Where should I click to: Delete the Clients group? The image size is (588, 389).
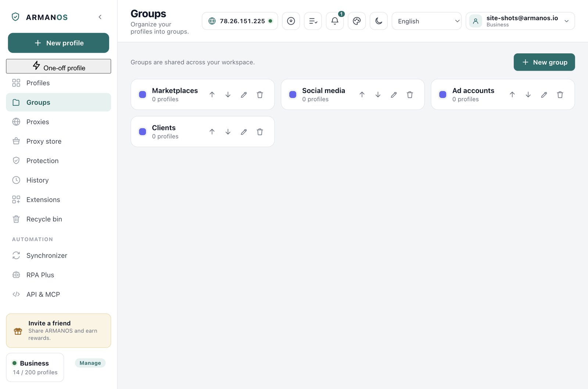click(260, 132)
